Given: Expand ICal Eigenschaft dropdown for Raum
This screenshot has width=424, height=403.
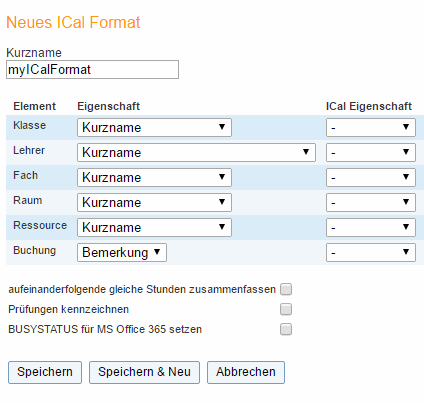Looking at the screenshot, I should [371, 202].
